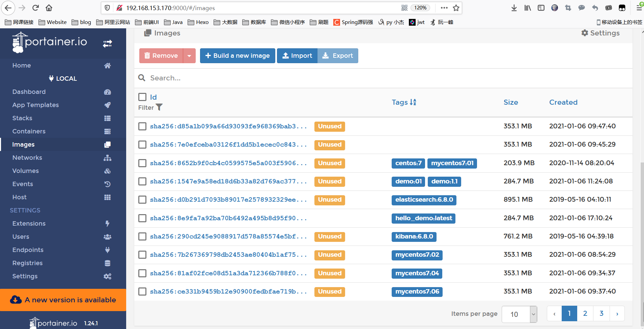644x329 pixels.
Task: Open the Java bookmarks folder
Action: [173, 22]
